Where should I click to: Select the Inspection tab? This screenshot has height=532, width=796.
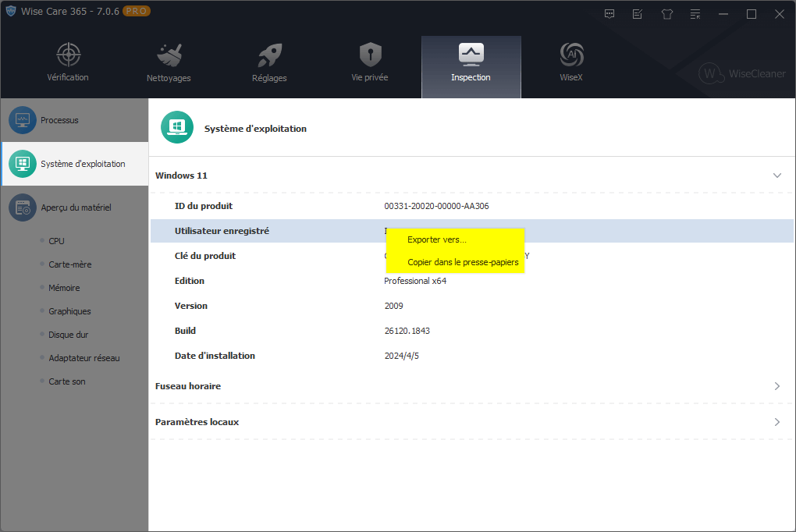coord(471,66)
